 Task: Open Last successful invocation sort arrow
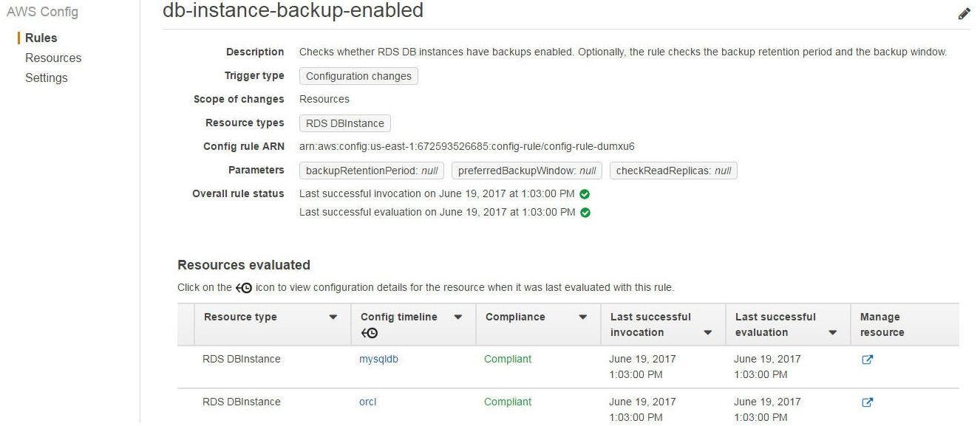pyautogui.click(x=708, y=333)
